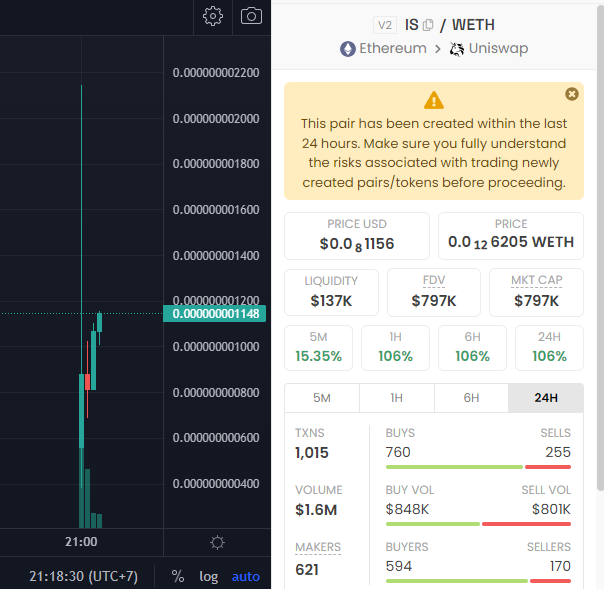This screenshot has width=604, height=589.
Task: Click the WETH quote token name
Action: pos(473,25)
